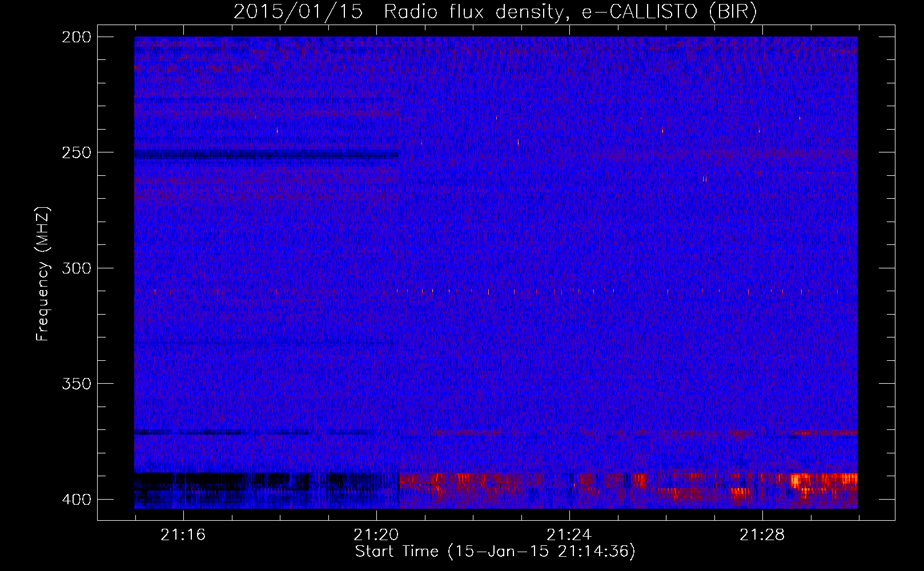Click the 200 frequency tick label
Viewport: 924px width, 571px height.
pyautogui.click(x=77, y=37)
